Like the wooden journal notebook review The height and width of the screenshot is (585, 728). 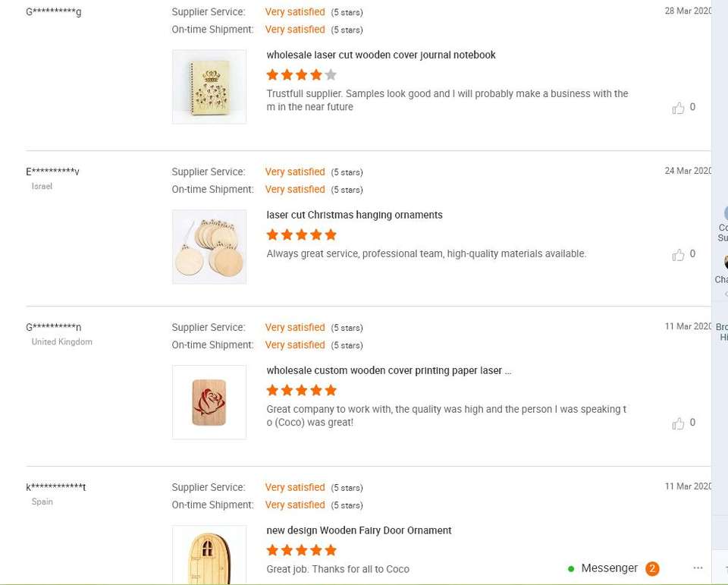pos(678,108)
